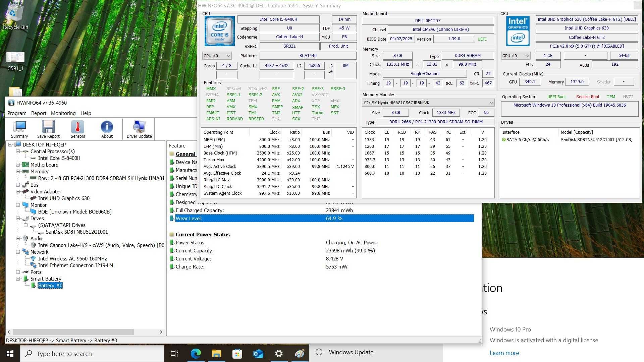Open the Help menu
644x362 pixels.
tap(86, 113)
